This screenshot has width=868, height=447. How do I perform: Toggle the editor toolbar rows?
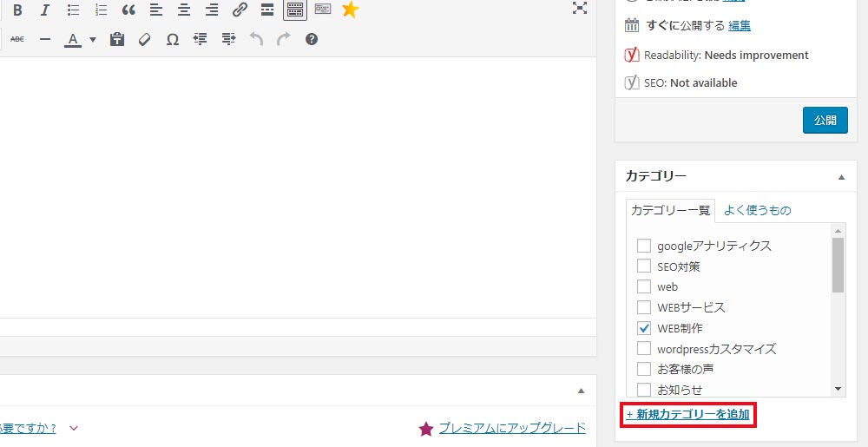coord(295,10)
